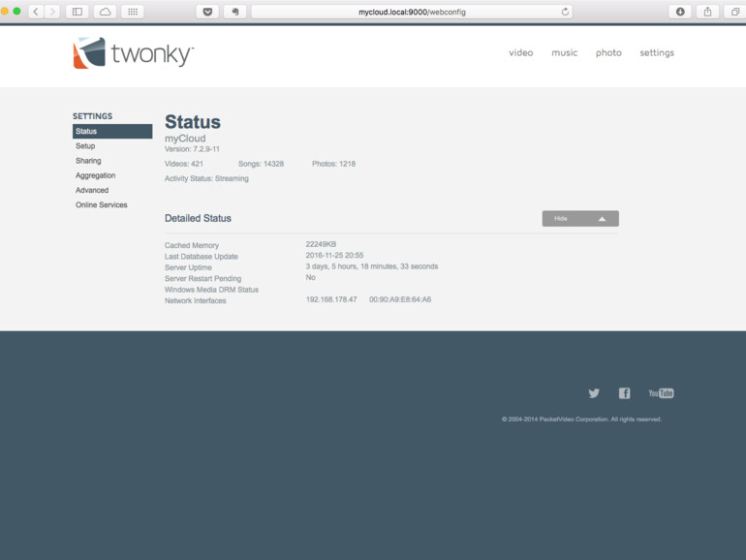The width and height of the screenshot is (746, 560).
Task: Open Sharing settings page
Action: [88, 161]
